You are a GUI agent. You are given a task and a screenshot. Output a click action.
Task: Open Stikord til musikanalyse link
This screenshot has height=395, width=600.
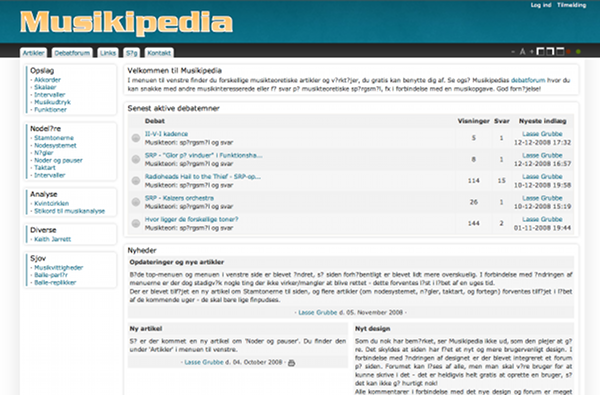tap(69, 211)
